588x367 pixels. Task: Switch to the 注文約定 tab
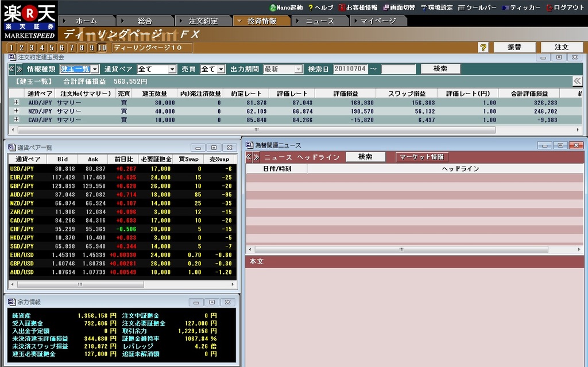[x=203, y=21]
